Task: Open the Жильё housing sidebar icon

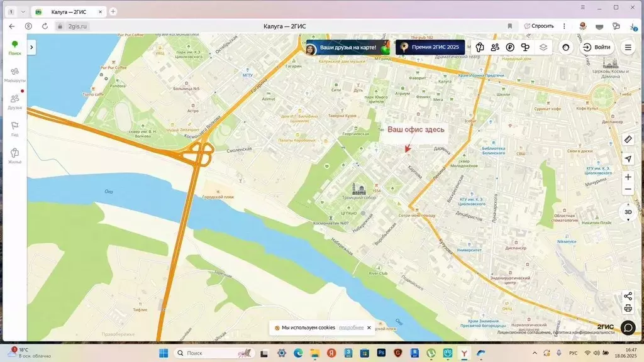Action: 14,155
